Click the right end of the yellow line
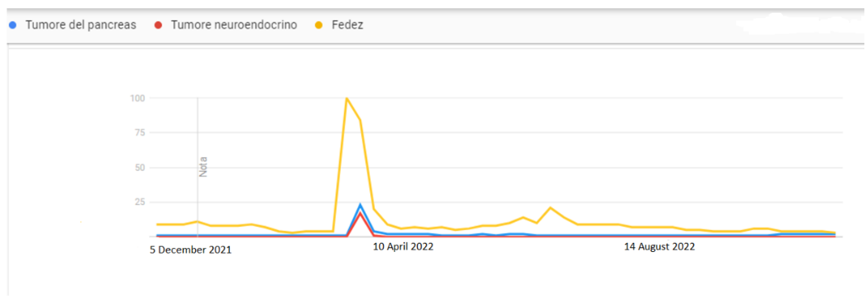The width and height of the screenshot is (868, 303). [835, 232]
